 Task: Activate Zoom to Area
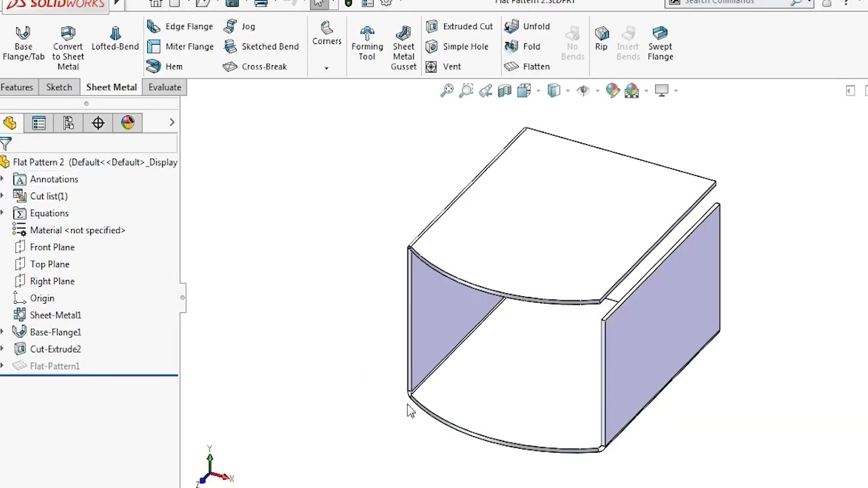pyautogui.click(x=466, y=90)
